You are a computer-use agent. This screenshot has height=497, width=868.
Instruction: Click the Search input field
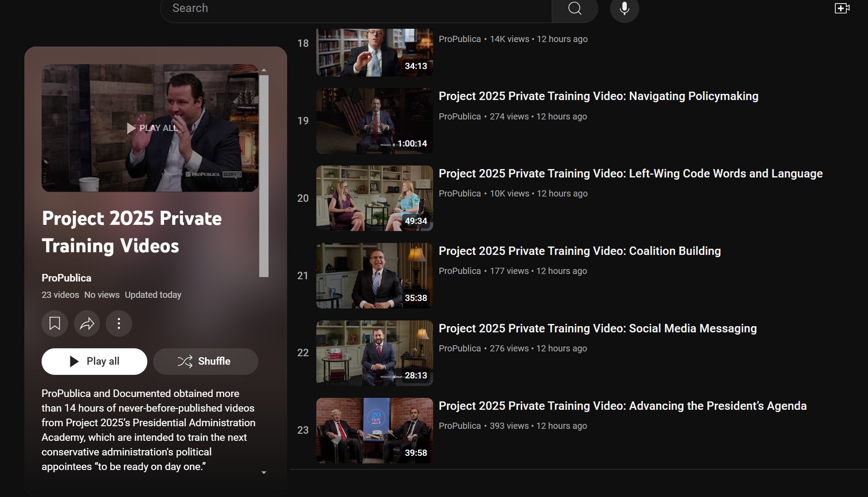point(356,8)
